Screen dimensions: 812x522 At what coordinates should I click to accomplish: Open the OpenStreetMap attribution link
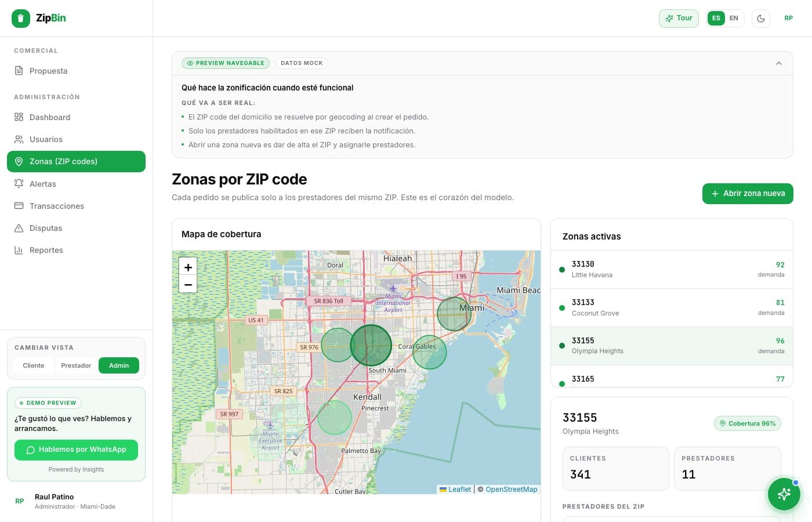(512, 490)
